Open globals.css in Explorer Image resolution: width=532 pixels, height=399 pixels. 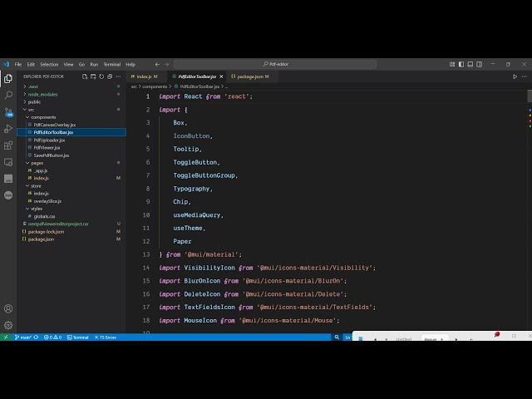(72, 216)
